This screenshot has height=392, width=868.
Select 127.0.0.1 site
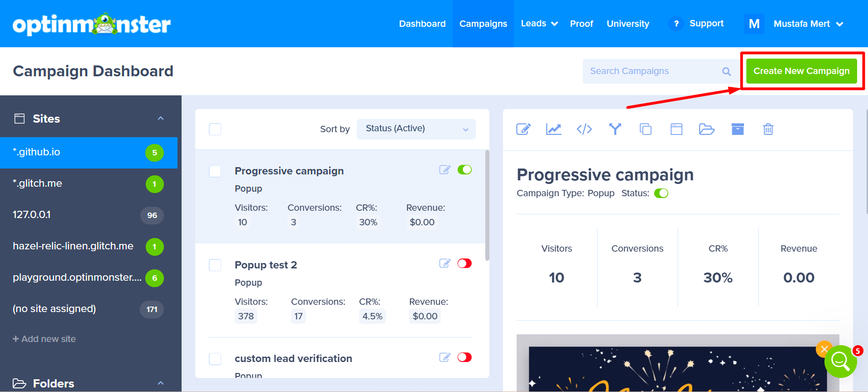(x=89, y=215)
